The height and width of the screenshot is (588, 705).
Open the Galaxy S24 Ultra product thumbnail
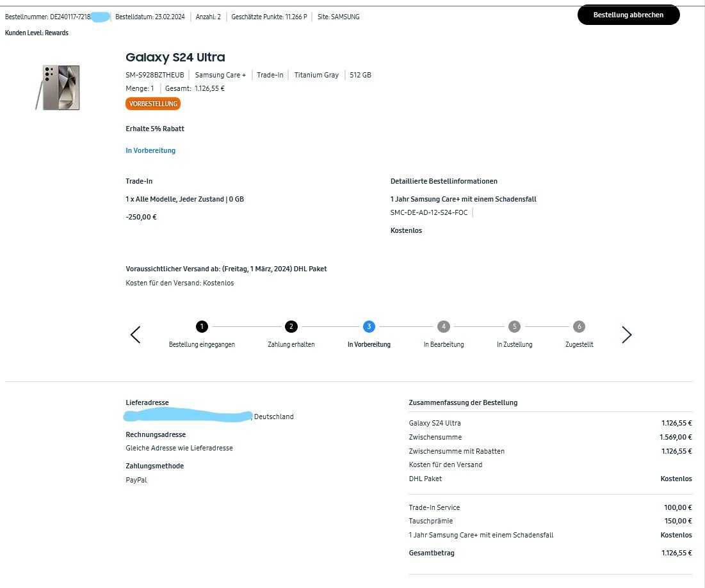point(58,87)
